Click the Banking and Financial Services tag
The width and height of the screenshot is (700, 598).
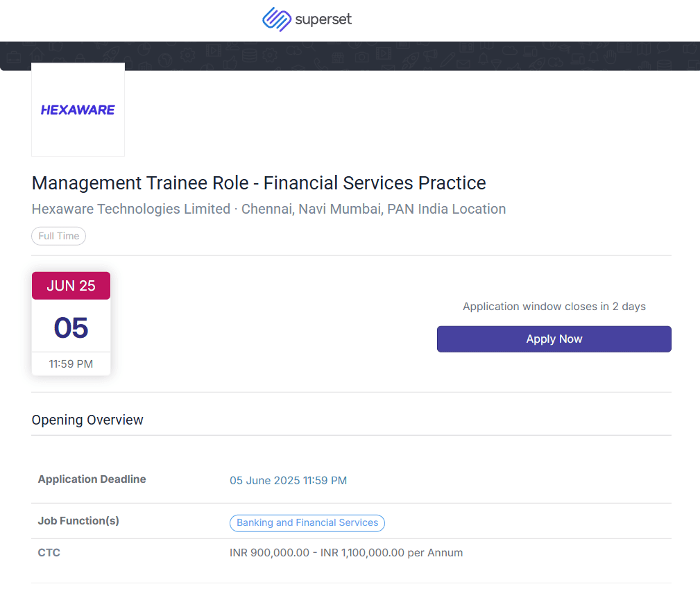coord(307,522)
